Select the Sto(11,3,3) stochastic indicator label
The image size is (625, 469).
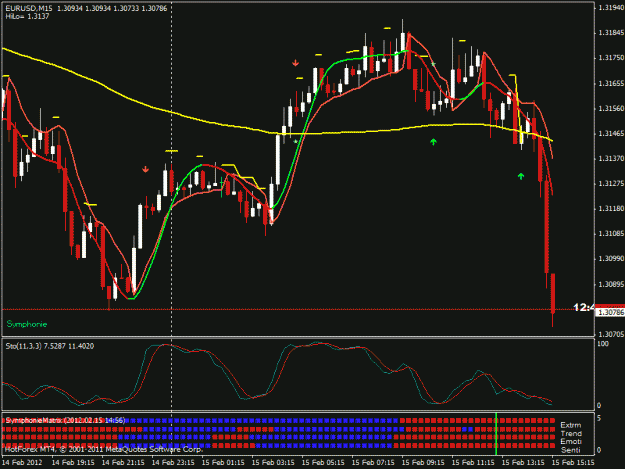click(x=50, y=346)
